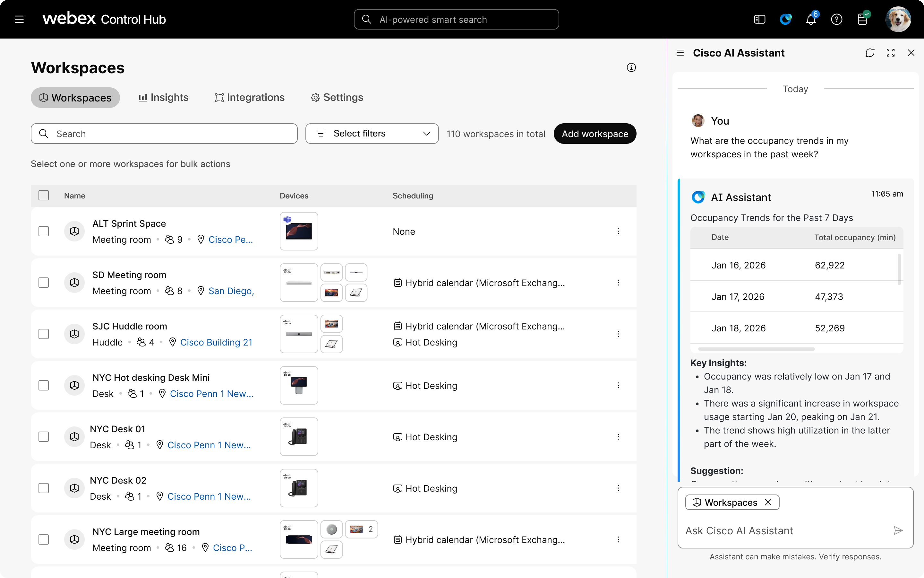Switch to the Workspaces tab
Viewport: 924px width, 578px height.
(75, 98)
